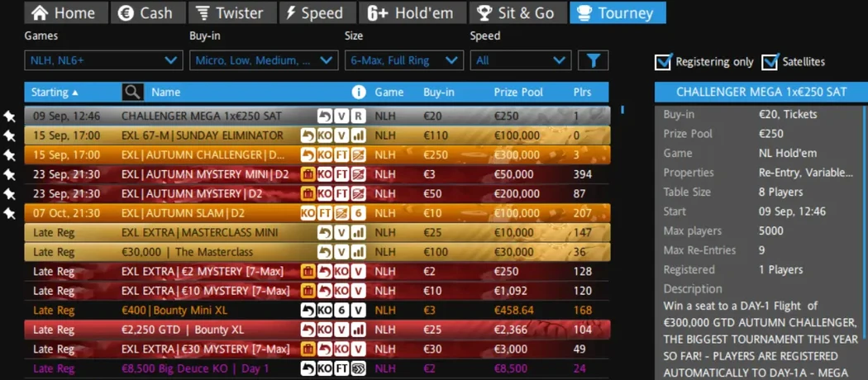The width and height of the screenshot is (868, 380).
Task: Click the 6 icon in Bounty Mini XL row
Action: coord(341,311)
